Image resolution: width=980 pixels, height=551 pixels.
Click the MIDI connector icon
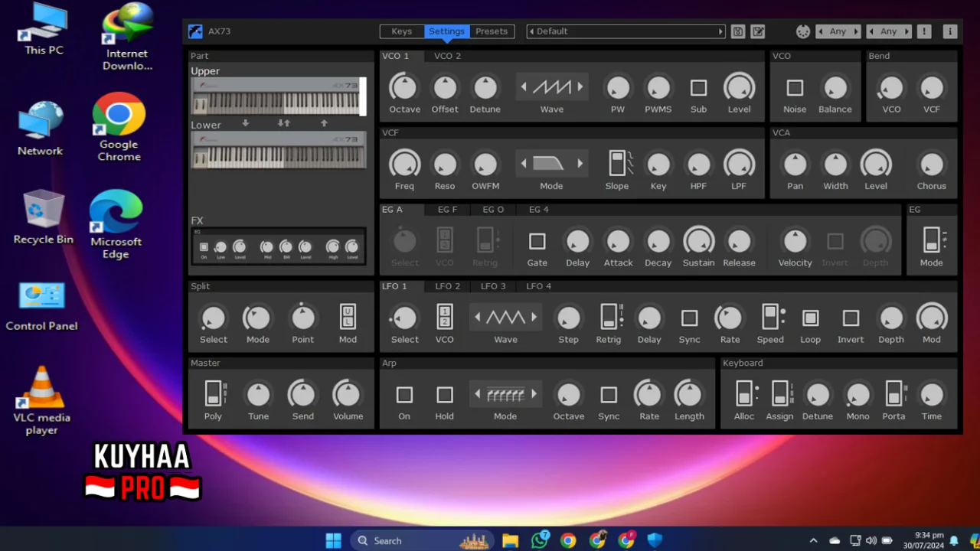click(802, 31)
